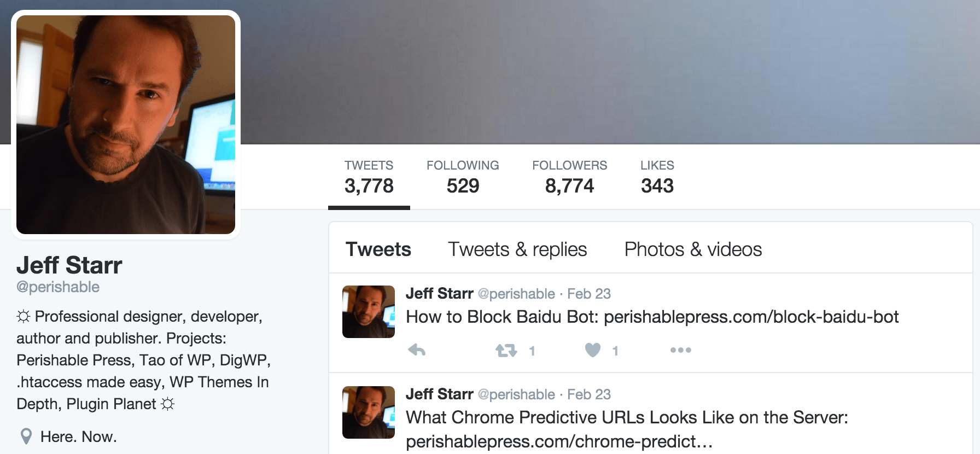This screenshot has height=454, width=980.
Task: Show the 8,774 followers list
Action: [x=569, y=177]
